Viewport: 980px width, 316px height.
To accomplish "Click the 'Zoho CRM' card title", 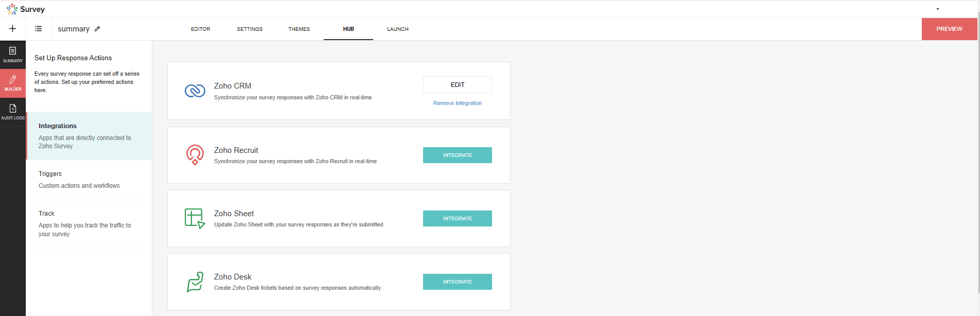I will pos(233,86).
